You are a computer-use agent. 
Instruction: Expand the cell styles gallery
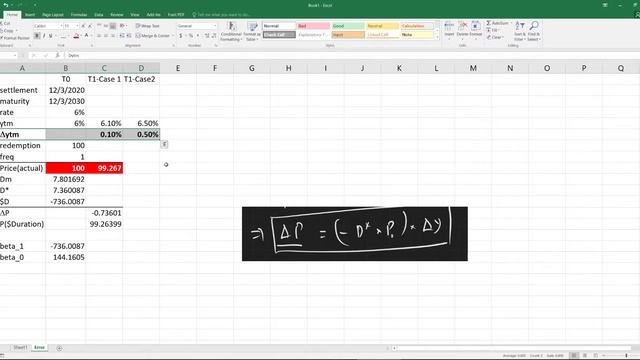tap(438, 37)
